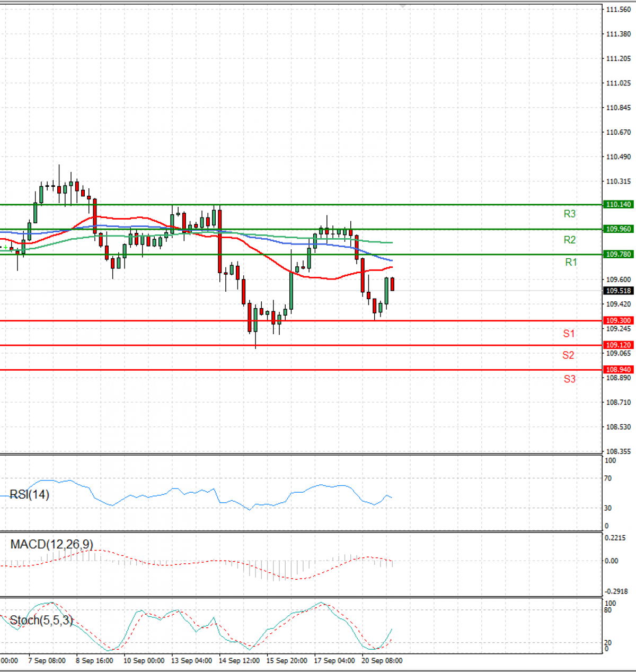Click the 108.940 red price tag
This screenshot has height=672, width=636.
pos(619,370)
